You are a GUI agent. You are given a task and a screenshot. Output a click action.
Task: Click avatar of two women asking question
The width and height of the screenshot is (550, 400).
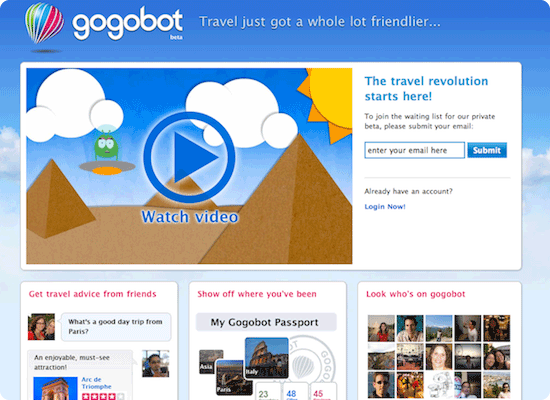[x=41, y=327]
